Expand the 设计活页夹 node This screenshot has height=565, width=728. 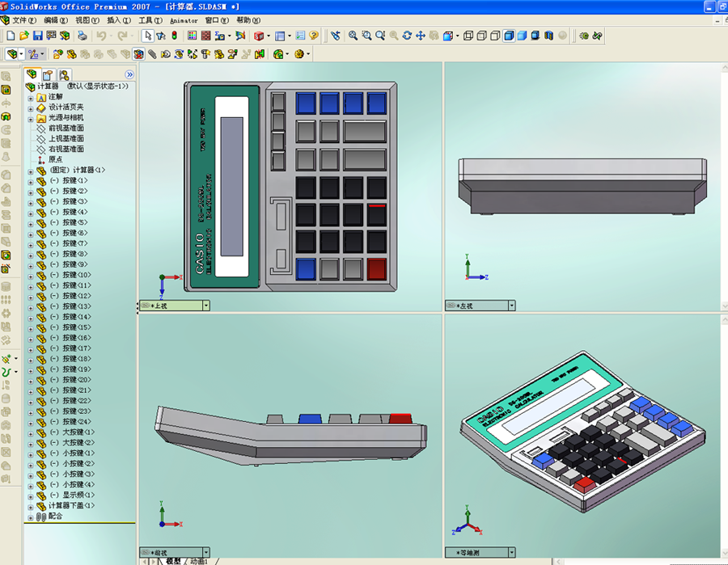pos(31,109)
